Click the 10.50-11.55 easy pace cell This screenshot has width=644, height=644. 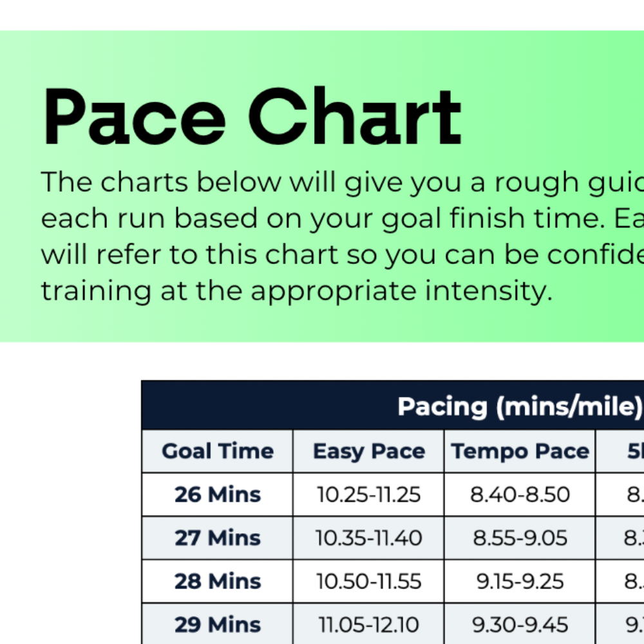(x=368, y=581)
